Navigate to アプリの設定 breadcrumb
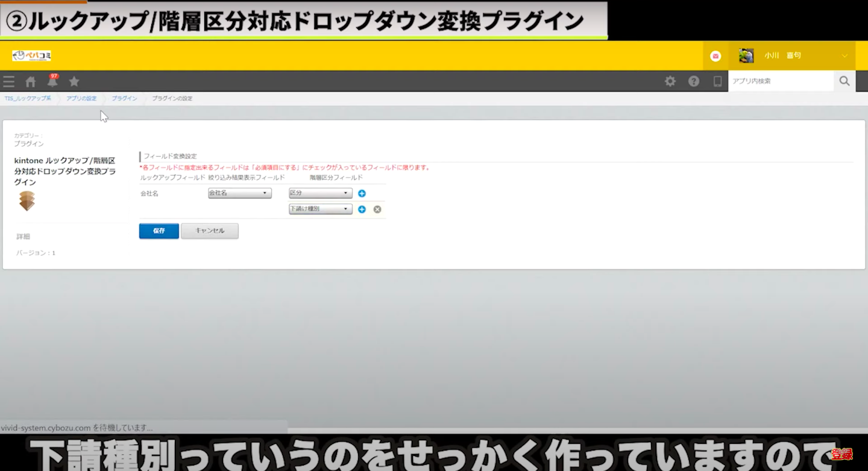The height and width of the screenshot is (471, 868). point(81,98)
